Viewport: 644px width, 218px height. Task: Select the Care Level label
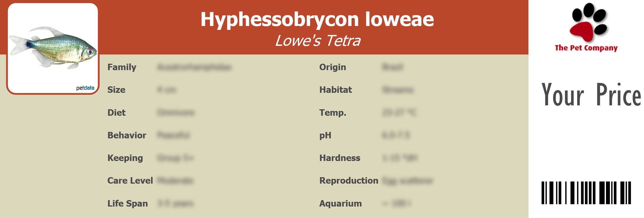coord(130,181)
